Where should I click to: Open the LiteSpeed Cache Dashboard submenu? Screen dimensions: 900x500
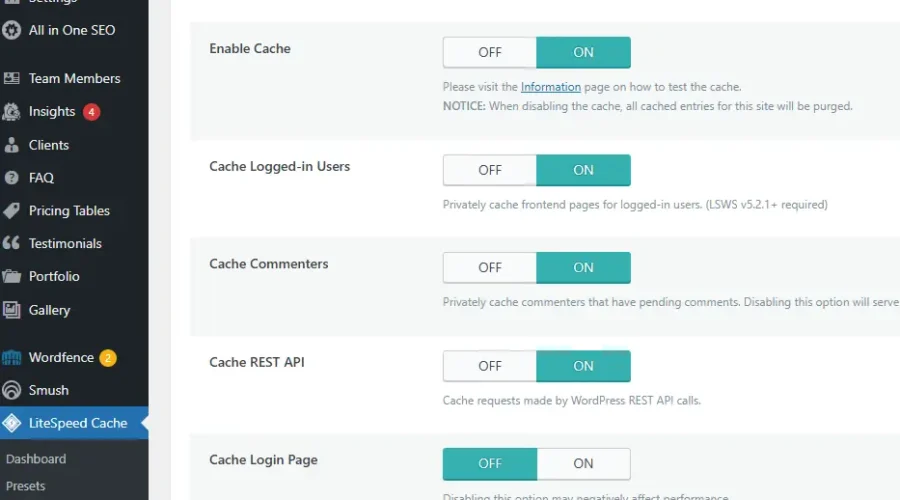click(36, 459)
